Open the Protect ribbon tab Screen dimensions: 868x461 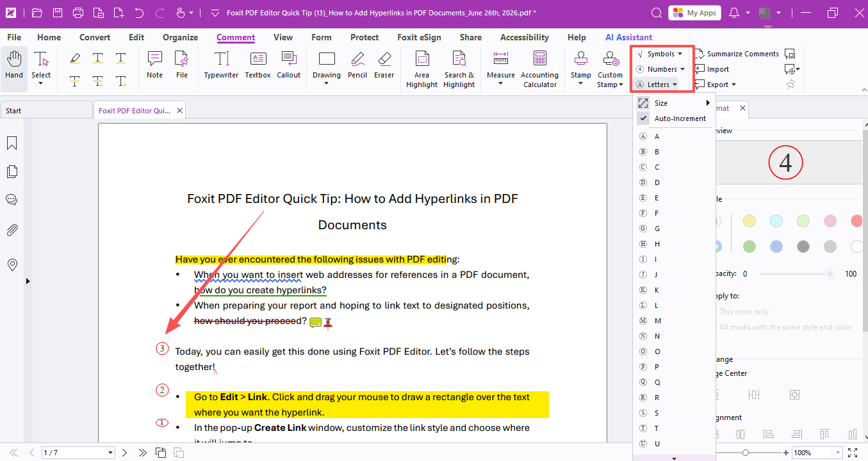pyautogui.click(x=364, y=37)
